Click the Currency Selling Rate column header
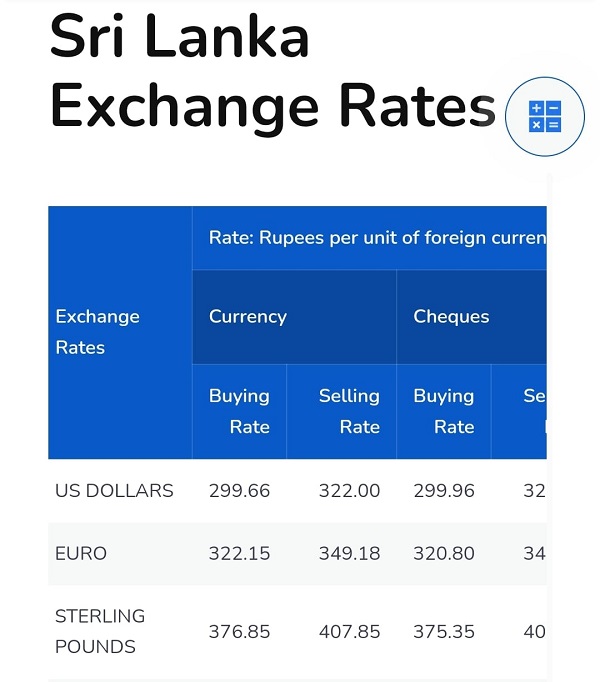Screen dimensions: 600x682 coord(342,411)
